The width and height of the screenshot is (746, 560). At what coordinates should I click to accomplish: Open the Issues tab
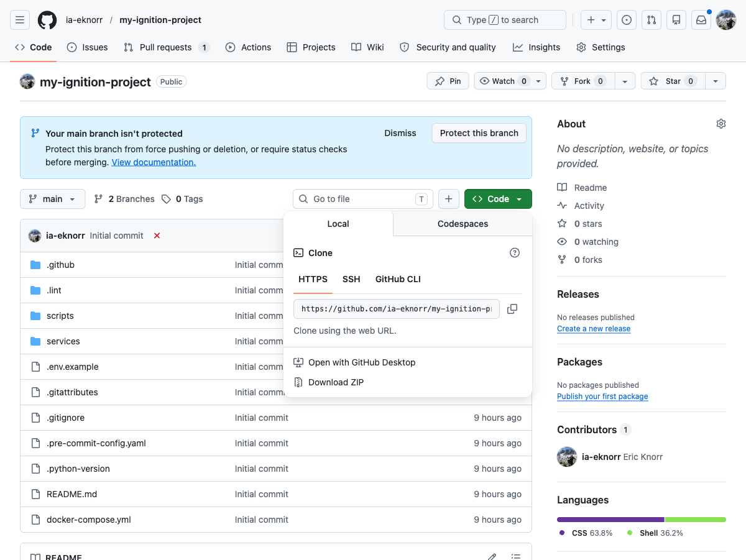click(x=87, y=47)
